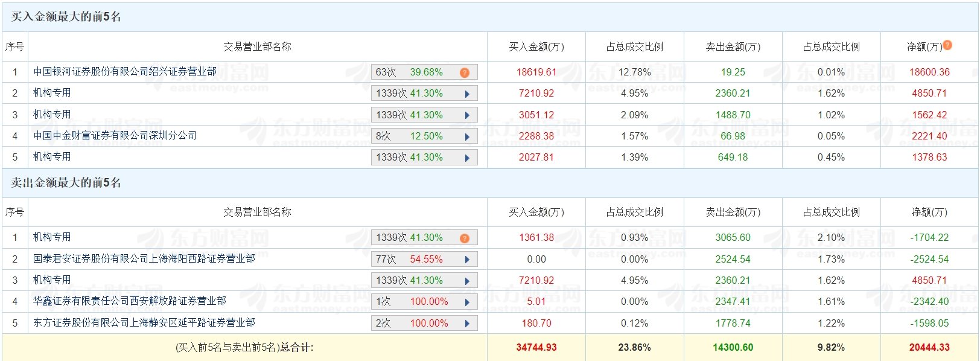Expand arrow in sell-table 机构专用 row with 7210.92
Image resolution: width=980 pixels, height=361 pixels.
[x=467, y=281]
